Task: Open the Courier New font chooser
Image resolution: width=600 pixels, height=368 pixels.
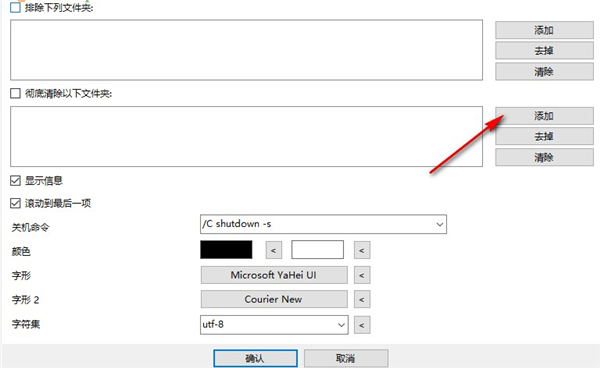Action: pyautogui.click(x=274, y=299)
